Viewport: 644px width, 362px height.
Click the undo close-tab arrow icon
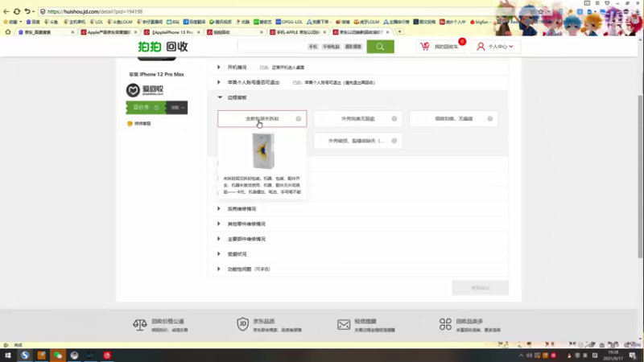click(27, 11)
